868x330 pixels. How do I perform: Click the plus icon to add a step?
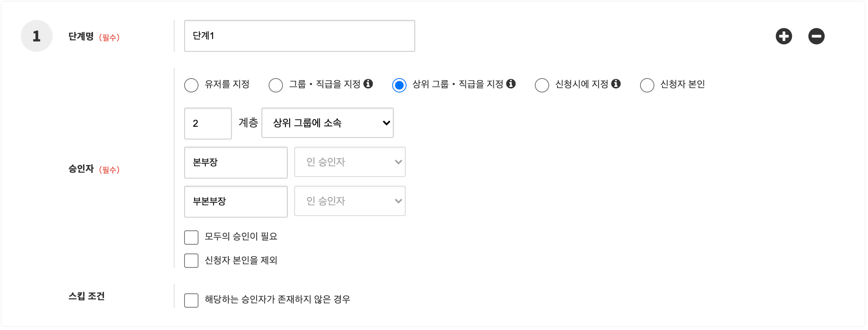[784, 36]
